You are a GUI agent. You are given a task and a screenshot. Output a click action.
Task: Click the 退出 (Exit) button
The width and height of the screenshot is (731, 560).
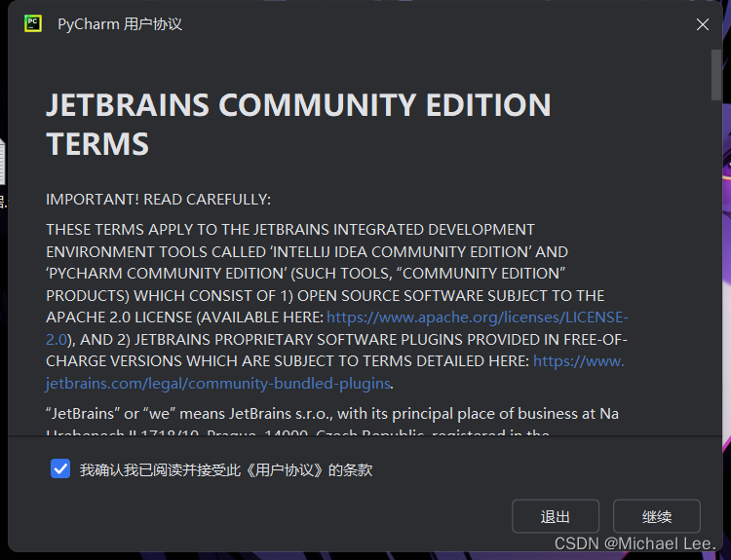556,516
